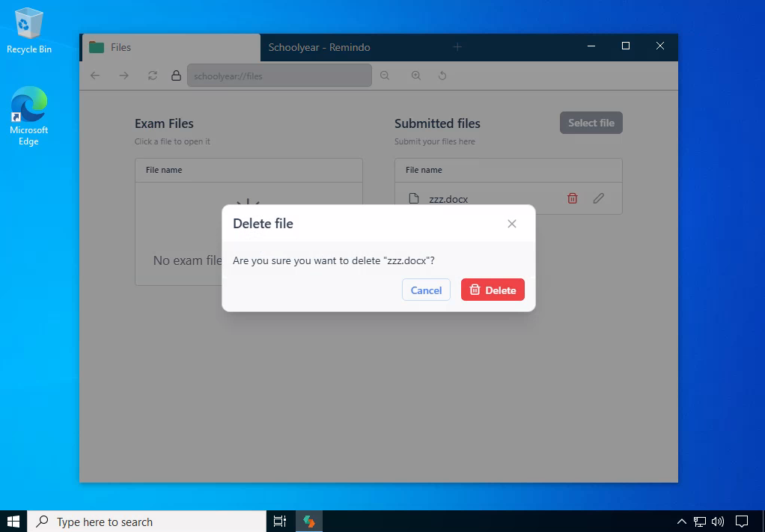Open a new tab with plus icon
Screen dimensions: 765x532
pos(457,47)
